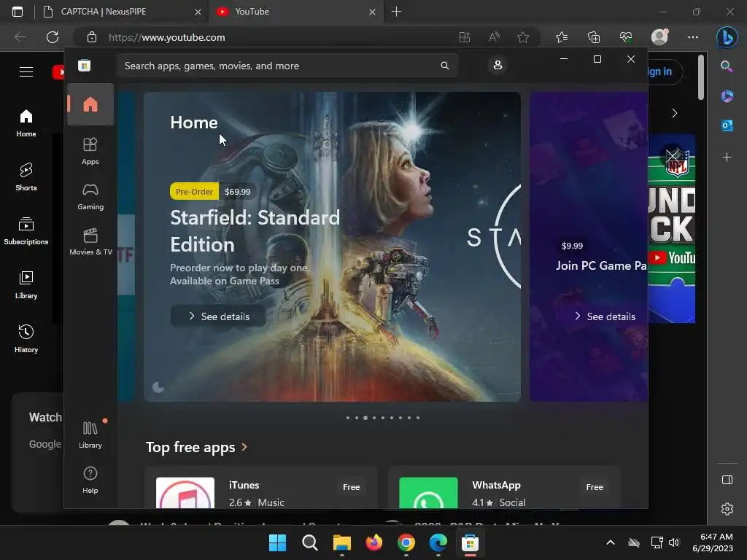Open Edge Collections

coord(594,37)
